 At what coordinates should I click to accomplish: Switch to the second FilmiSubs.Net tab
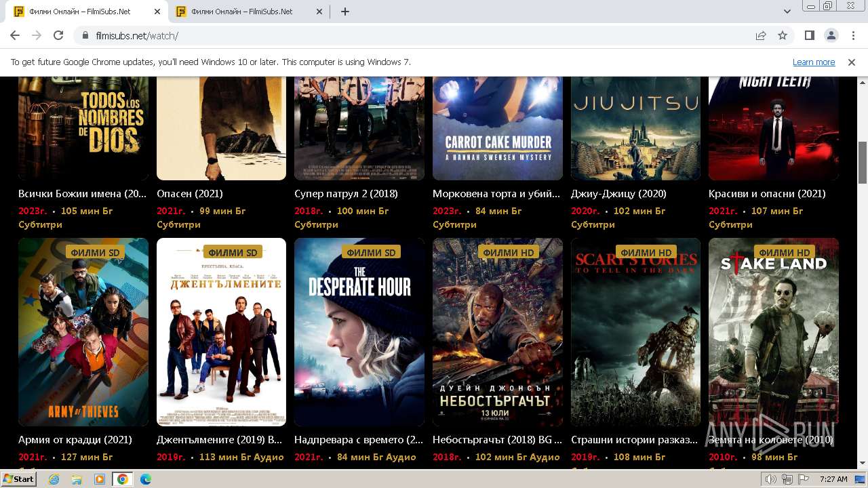[248, 12]
